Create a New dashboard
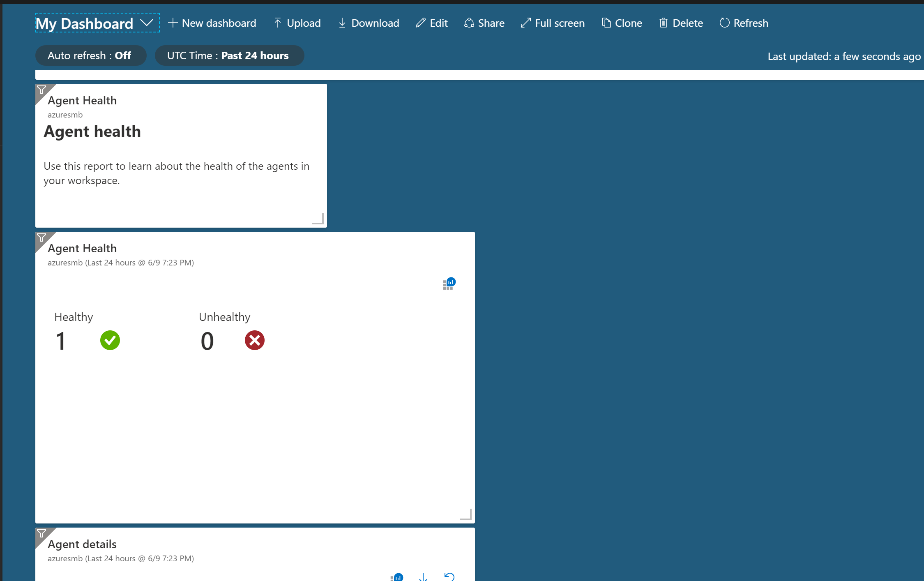 tap(212, 23)
